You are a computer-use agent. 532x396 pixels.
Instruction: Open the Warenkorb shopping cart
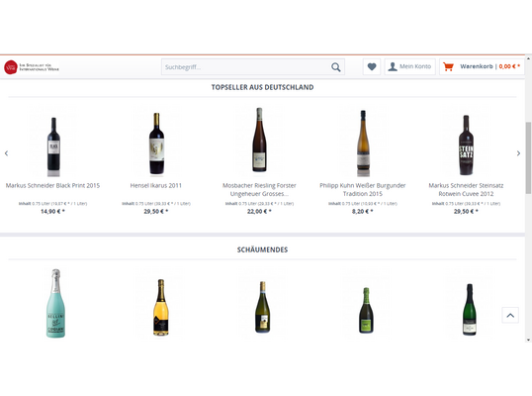[x=482, y=66]
